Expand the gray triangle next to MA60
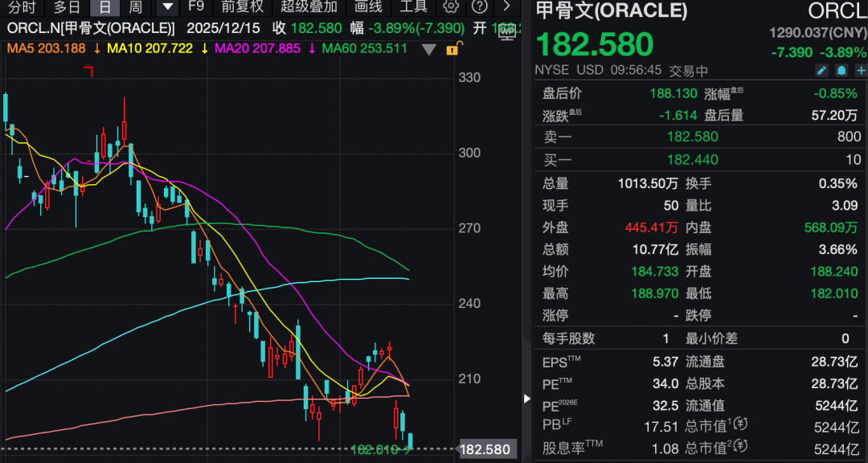The width and height of the screenshot is (868, 463). click(x=429, y=50)
